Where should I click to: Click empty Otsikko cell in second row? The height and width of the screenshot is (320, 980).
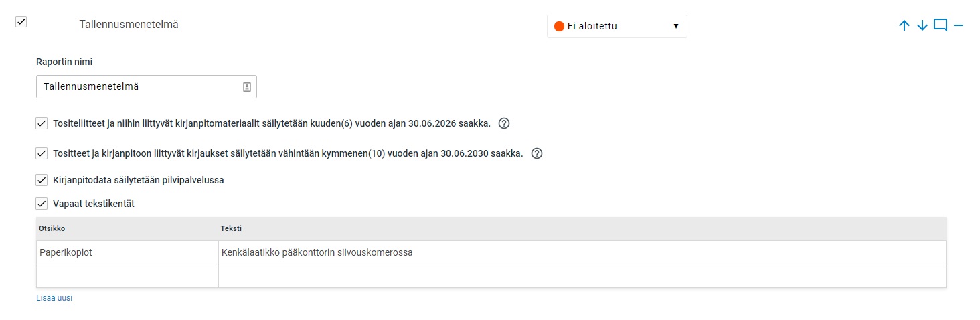click(x=127, y=276)
